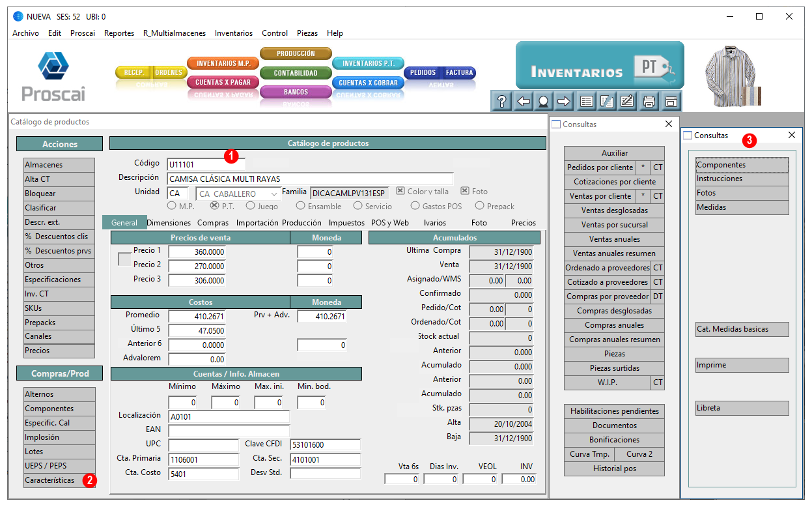Open the R_Multialmacenes menu
The width and height of the screenshot is (812, 505).
point(175,33)
